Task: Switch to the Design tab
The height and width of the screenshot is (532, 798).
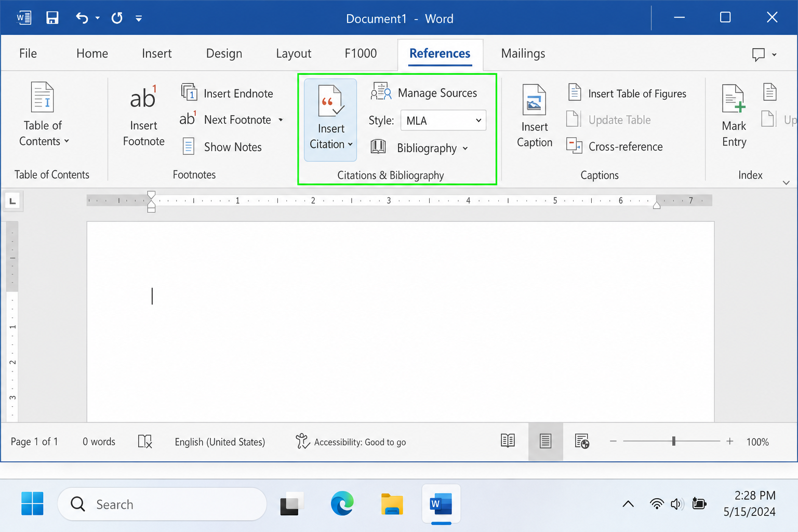Action: click(224, 54)
